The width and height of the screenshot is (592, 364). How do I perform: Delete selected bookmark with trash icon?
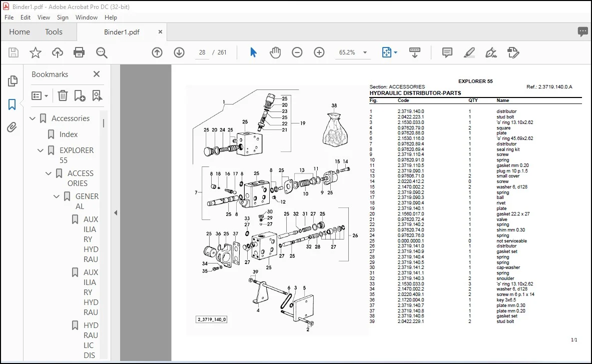click(x=63, y=96)
